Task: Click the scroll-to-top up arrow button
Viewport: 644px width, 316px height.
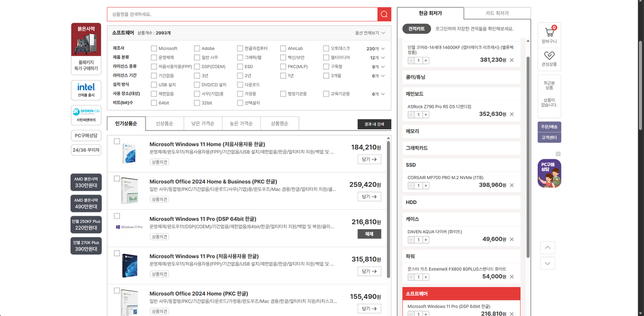Action: 547,247
